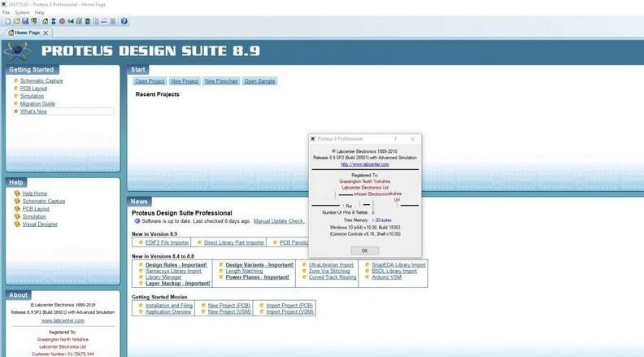644x357 pixels.
Task: Open Bill of Materials toolbar icon
Action: coord(96,21)
